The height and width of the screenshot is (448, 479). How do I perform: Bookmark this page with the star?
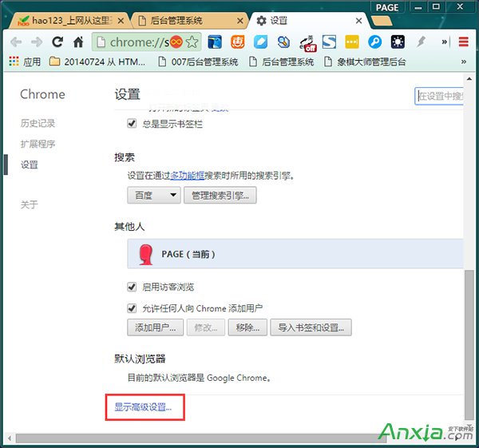click(x=192, y=42)
